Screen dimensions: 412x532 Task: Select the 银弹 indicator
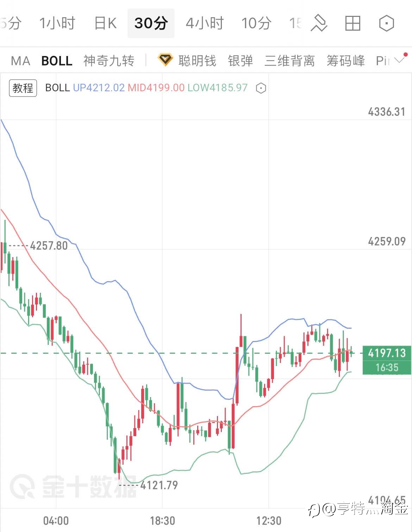click(241, 61)
